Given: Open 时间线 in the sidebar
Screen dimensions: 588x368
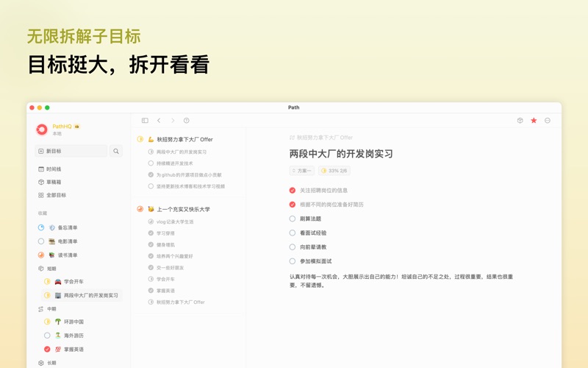Looking at the screenshot, I should 53,169.
